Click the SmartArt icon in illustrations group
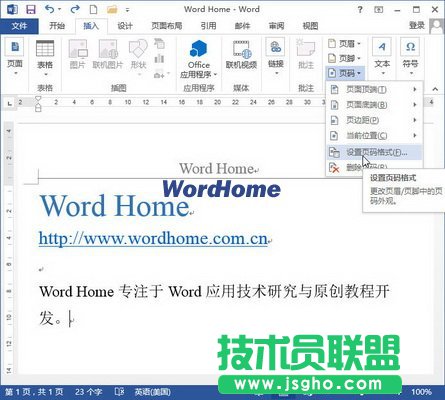The image size is (445, 400). 159,43
